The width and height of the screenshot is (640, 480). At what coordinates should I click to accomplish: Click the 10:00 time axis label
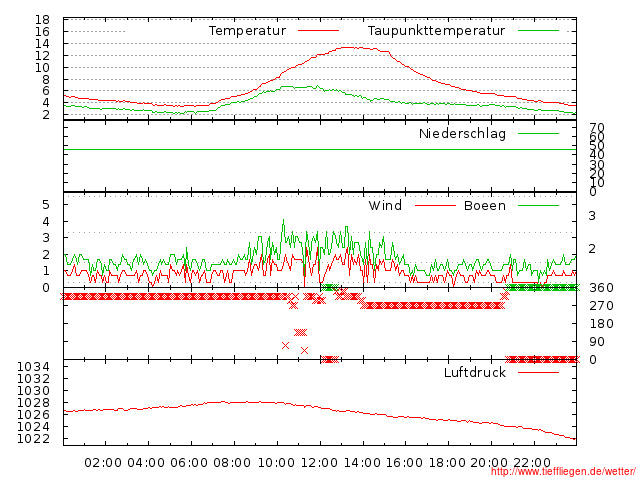(276, 463)
